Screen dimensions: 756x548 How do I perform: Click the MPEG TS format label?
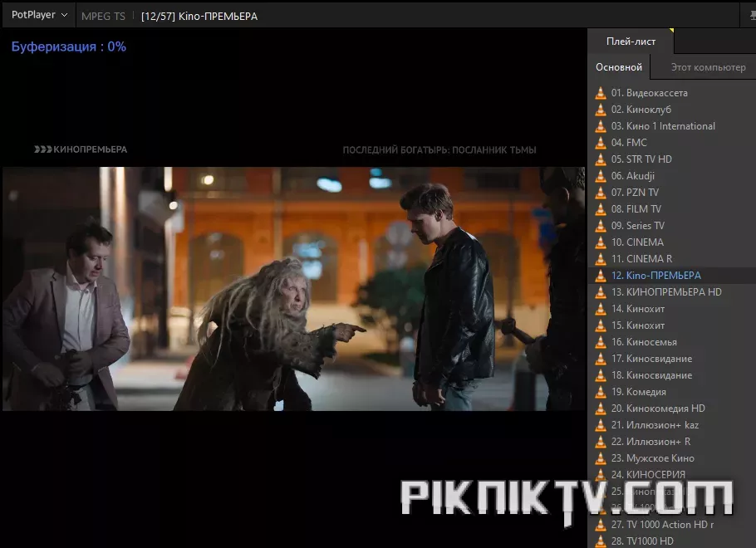click(x=103, y=17)
